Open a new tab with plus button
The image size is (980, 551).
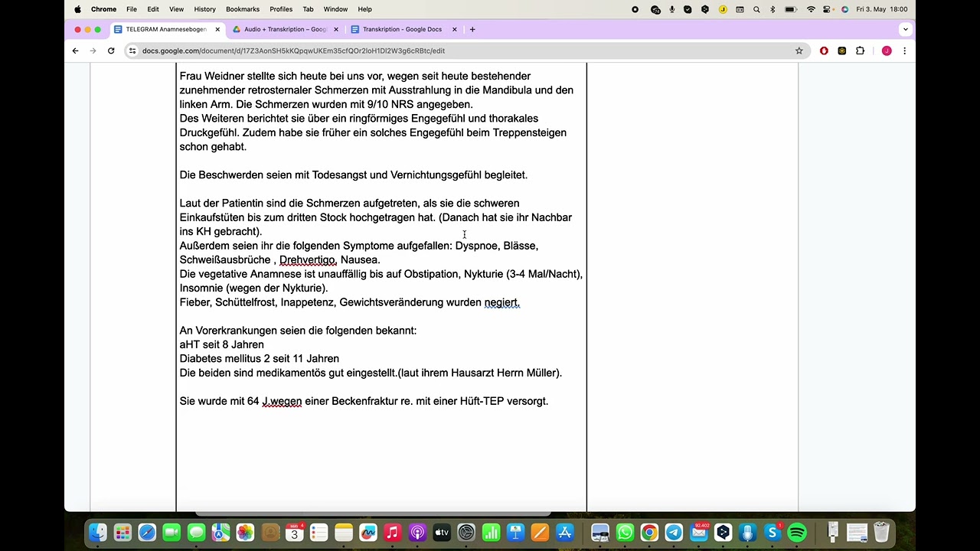pyautogui.click(x=472, y=29)
